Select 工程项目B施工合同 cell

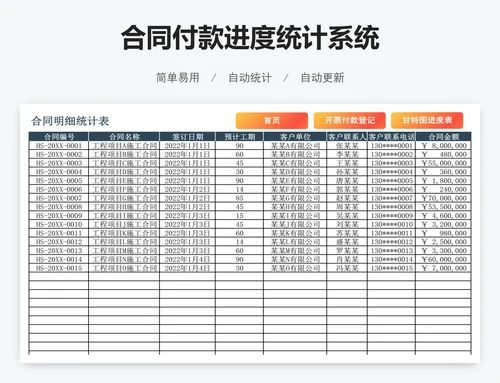(x=124, y=154)
